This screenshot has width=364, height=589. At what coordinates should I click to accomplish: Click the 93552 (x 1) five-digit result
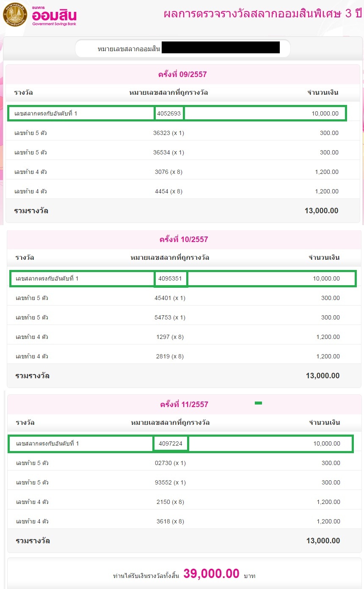pos(170,482)
